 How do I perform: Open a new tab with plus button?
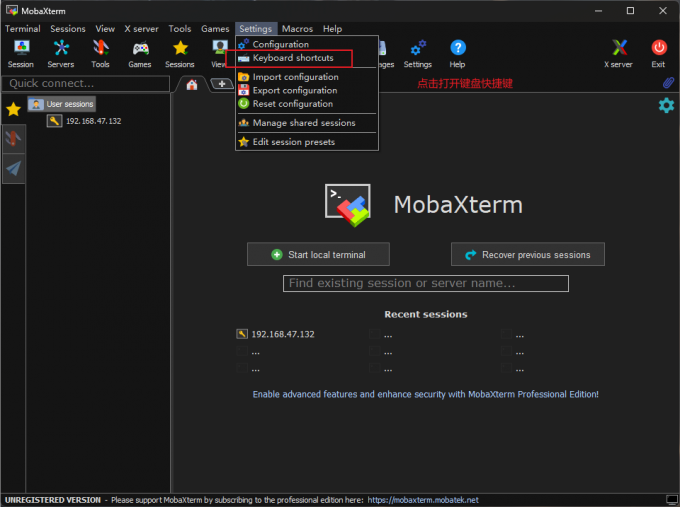[x=222, y=84]
